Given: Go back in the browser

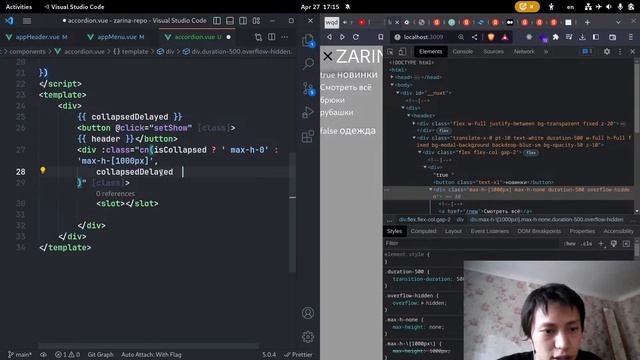Looking at the screenshot, I should pos(329,37).
